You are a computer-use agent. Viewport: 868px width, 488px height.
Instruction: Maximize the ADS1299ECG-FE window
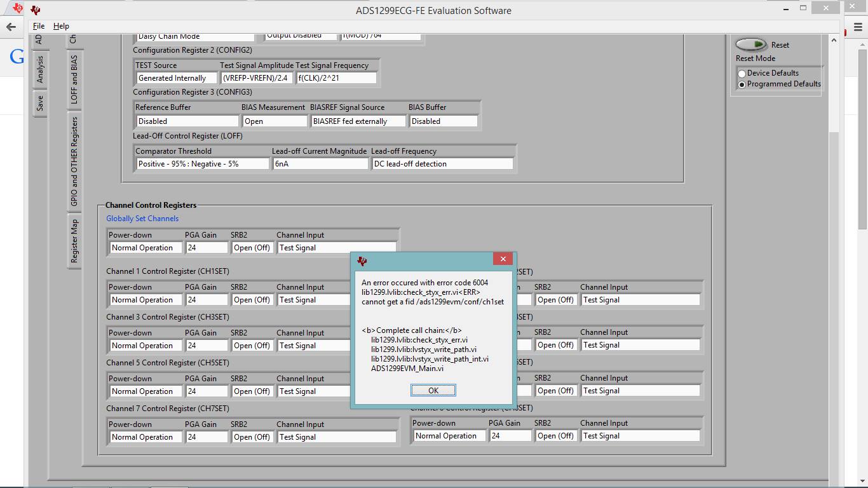pyautogui.click(x=803, y=8)
